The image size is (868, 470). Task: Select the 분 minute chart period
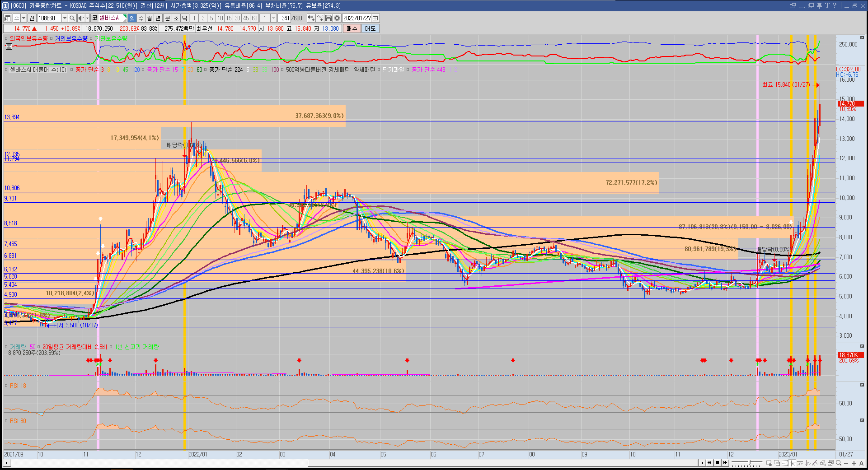tap(167, 18)
